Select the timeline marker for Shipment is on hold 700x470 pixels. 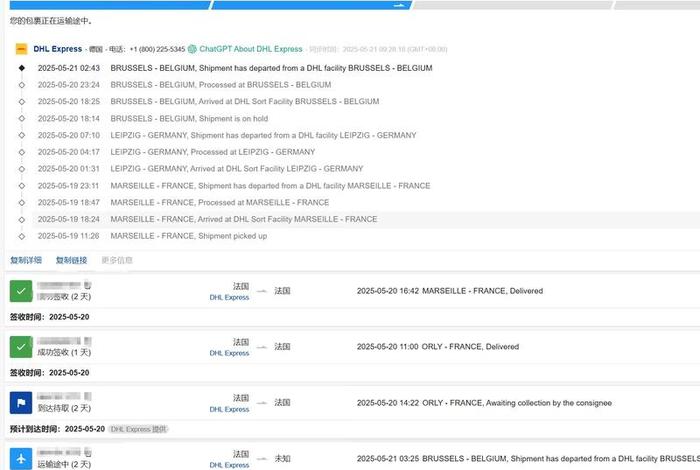click(21, 118)
